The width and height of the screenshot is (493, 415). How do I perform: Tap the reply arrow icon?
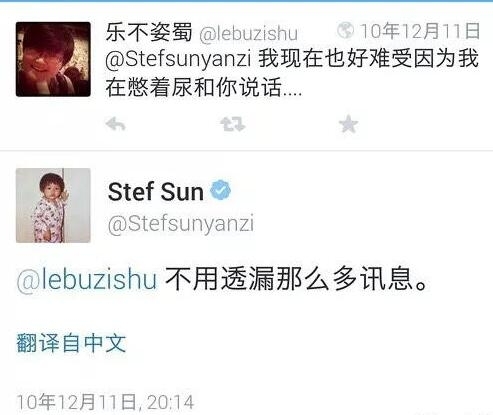point(115,124)
